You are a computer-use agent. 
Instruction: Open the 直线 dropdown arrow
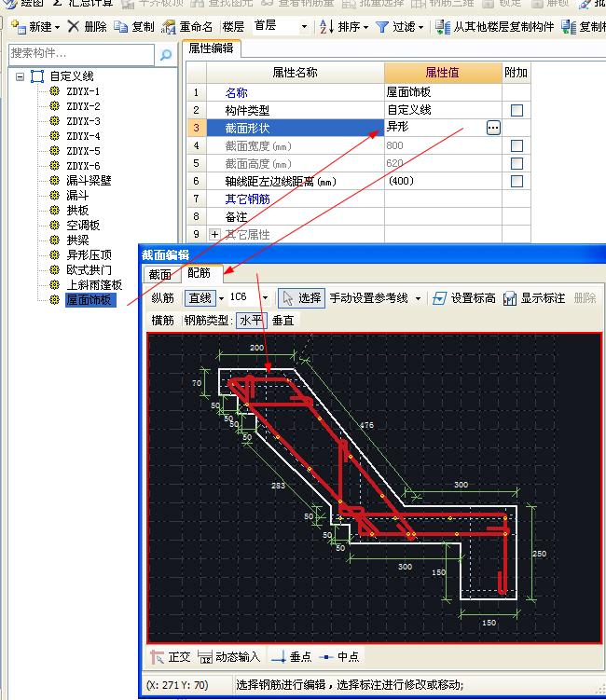[221, 298]
